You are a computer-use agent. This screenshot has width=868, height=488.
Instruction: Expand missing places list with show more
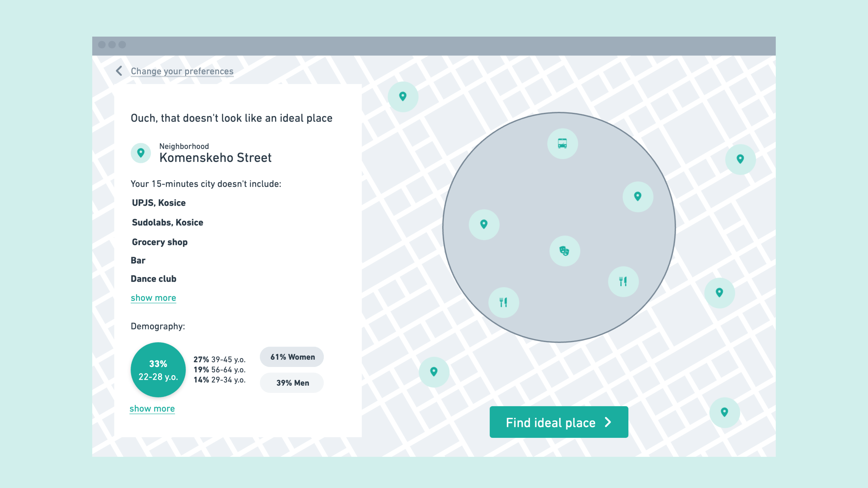click(x=153, y=298)
